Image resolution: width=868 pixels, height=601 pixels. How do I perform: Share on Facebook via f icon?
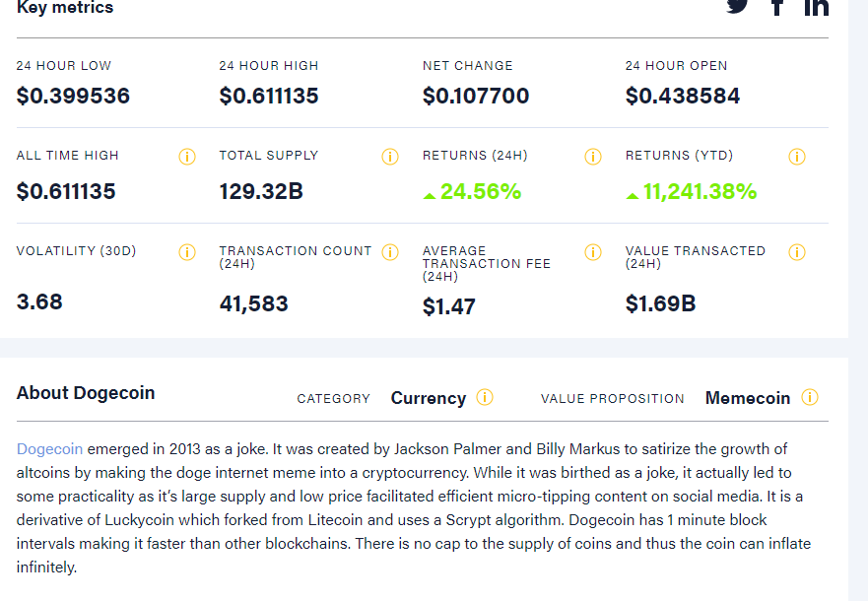777,7
